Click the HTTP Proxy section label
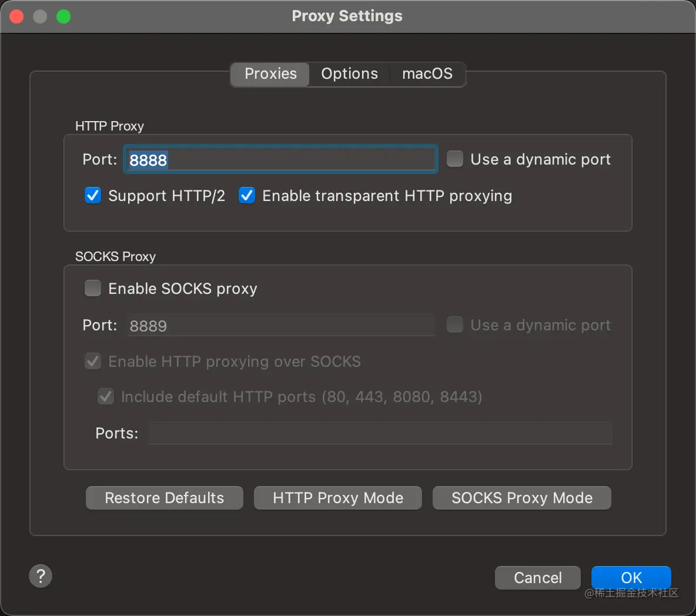The width and height of the screenshot is (696, 616). [x=110, y=126]
